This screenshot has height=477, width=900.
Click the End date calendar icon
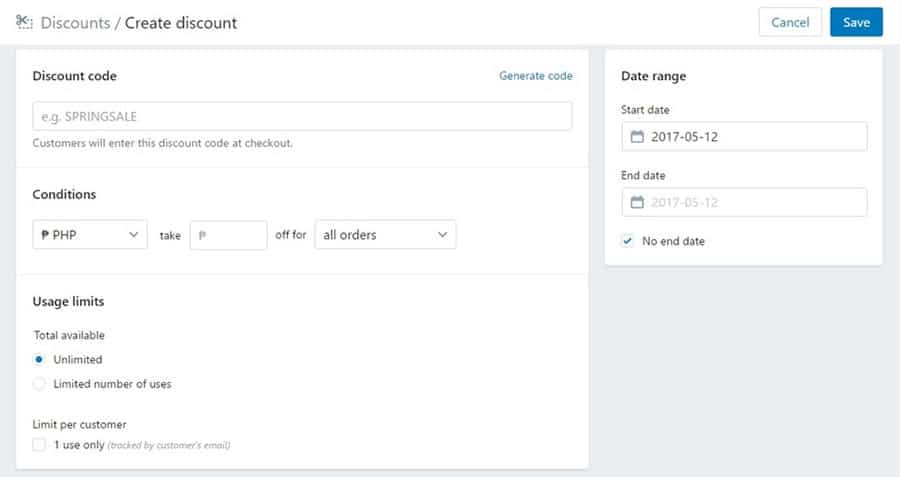[637, 202]
